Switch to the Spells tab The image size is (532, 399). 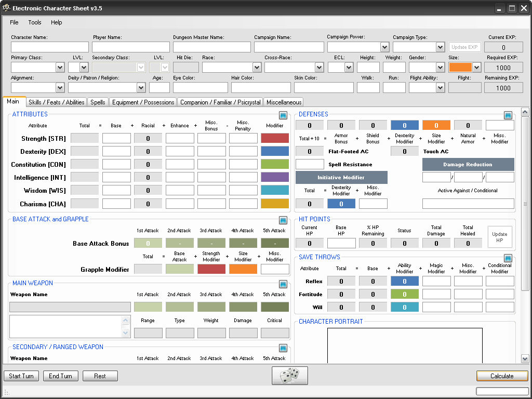(x=98, y=102)
